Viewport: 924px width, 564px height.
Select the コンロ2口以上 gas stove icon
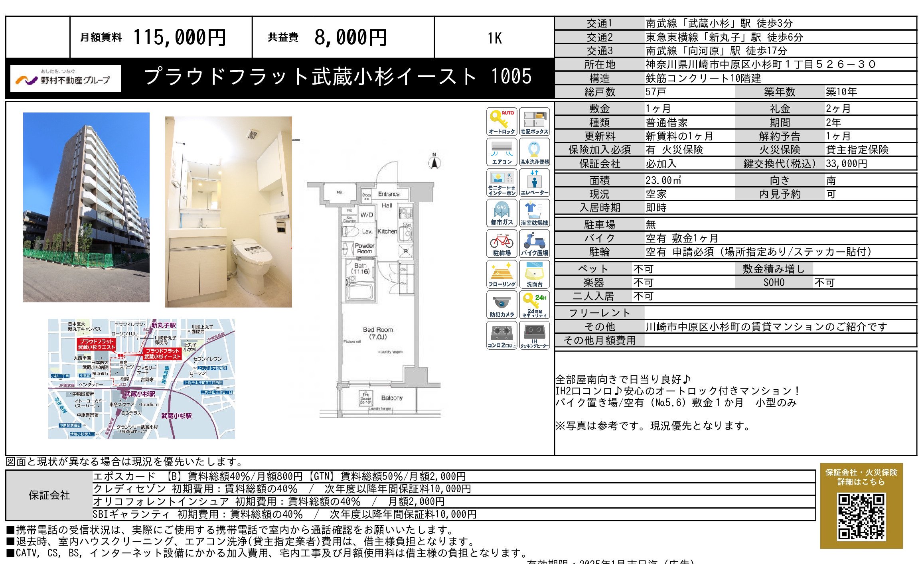click(x=502, y=335)
